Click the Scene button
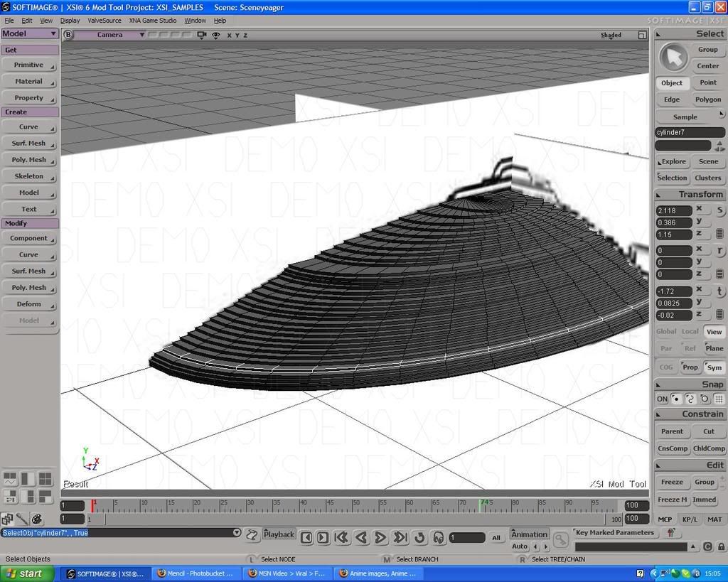Image resolution: width=728 pixels, height=582 pixels. (709, 161)
